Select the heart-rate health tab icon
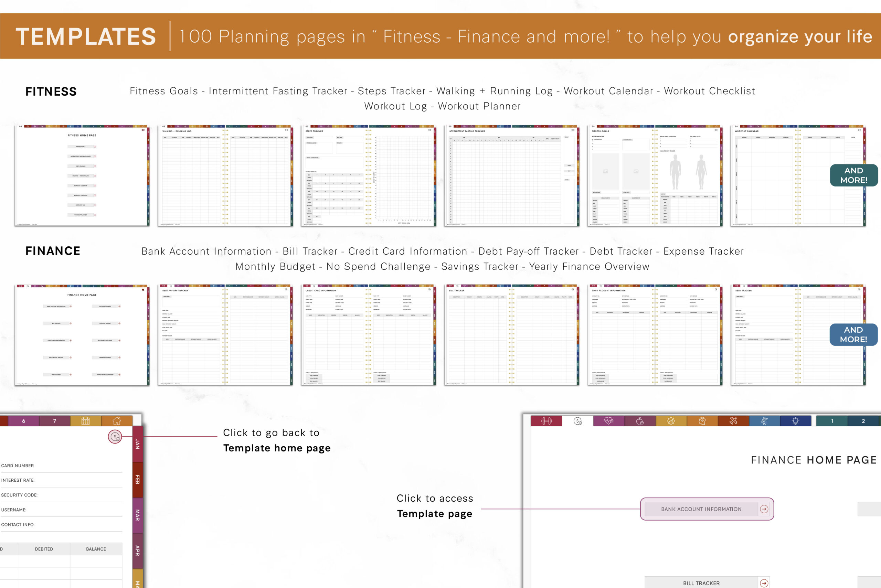The width and height of the screenshot is (881, 588). click(x=608, y=421)
